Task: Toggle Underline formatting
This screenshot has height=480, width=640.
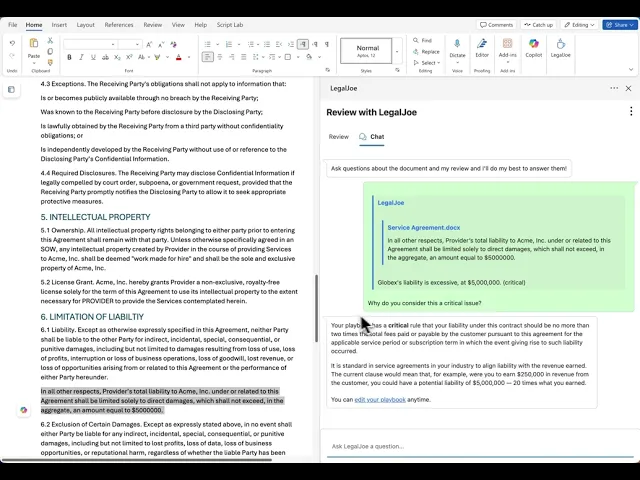Action: click(93, 57)
